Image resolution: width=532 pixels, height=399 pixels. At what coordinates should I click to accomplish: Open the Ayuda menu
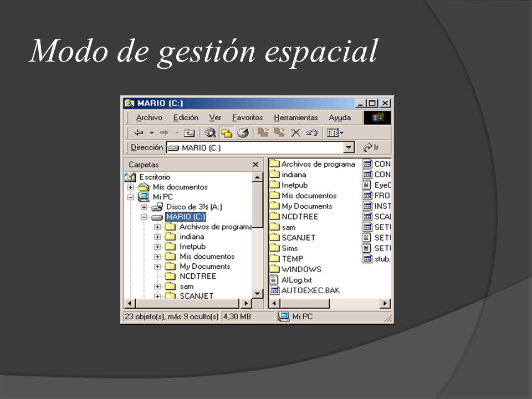(340, 117)
